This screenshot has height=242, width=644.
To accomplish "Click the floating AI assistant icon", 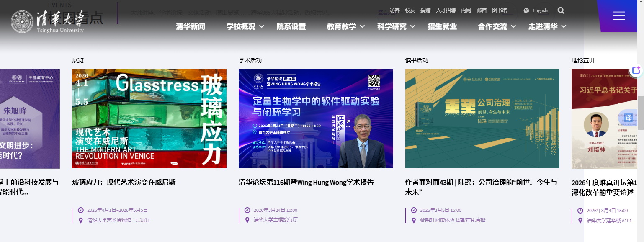I will [x=636, y=70].
